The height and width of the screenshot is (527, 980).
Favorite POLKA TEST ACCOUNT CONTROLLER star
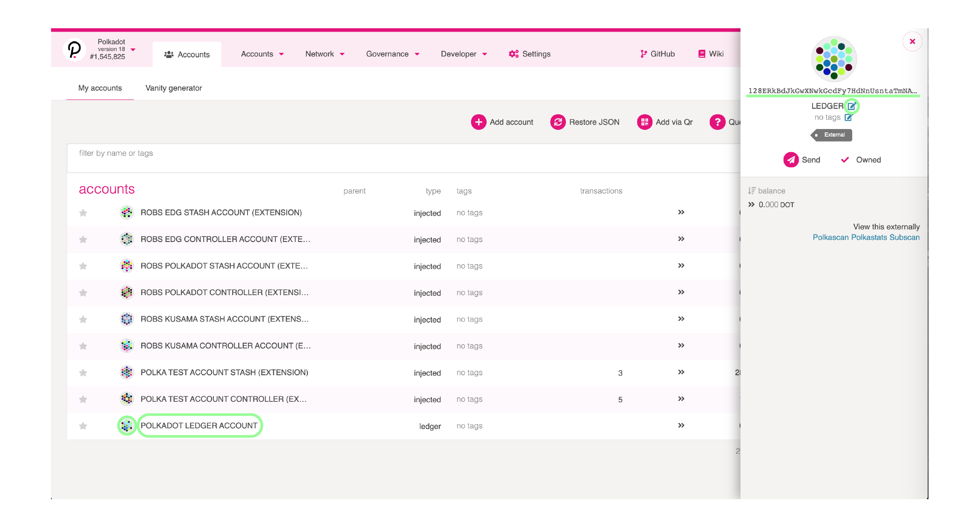(x=83, y=399)
